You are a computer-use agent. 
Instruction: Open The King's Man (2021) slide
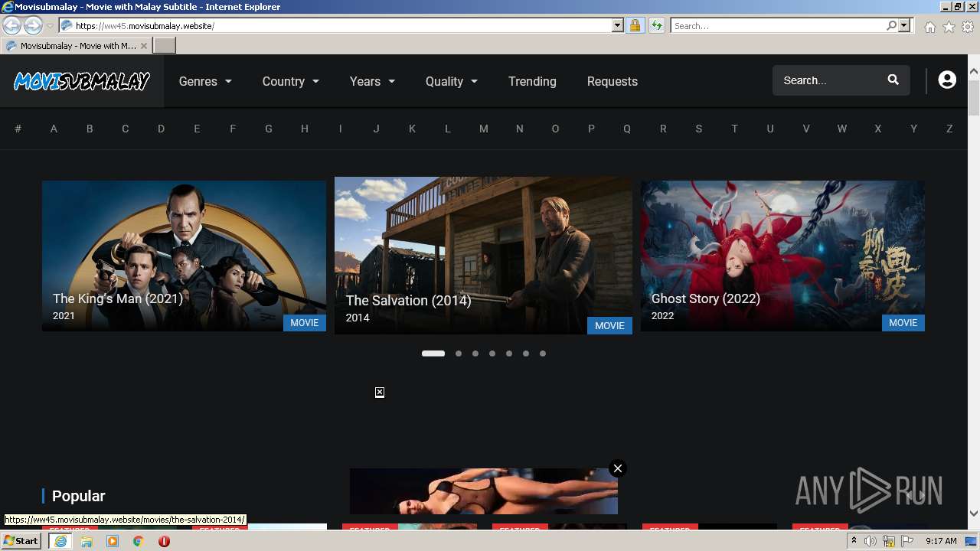pos(184,256)
